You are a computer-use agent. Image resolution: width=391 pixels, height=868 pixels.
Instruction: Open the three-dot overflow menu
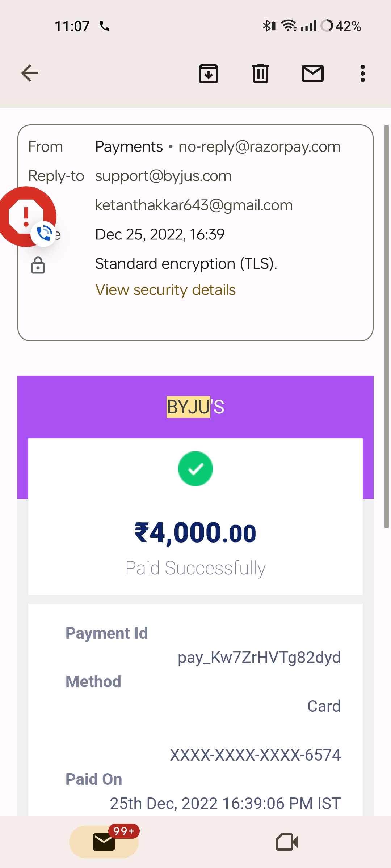tap(362, 73)
